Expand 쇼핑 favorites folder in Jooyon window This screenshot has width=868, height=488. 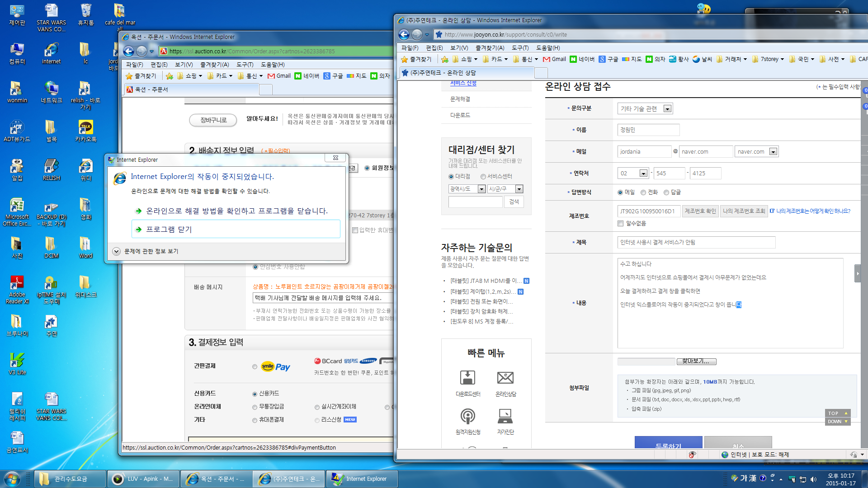[466, 59]
